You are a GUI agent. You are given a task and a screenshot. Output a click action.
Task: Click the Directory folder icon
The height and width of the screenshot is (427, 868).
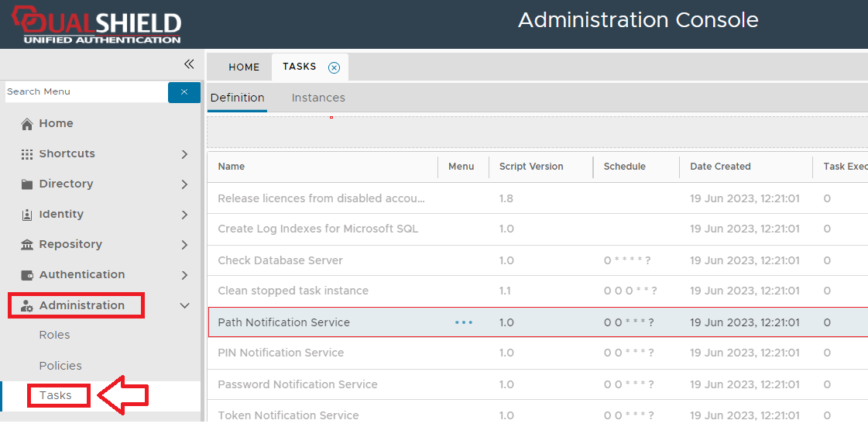click(x=27, y=184)
